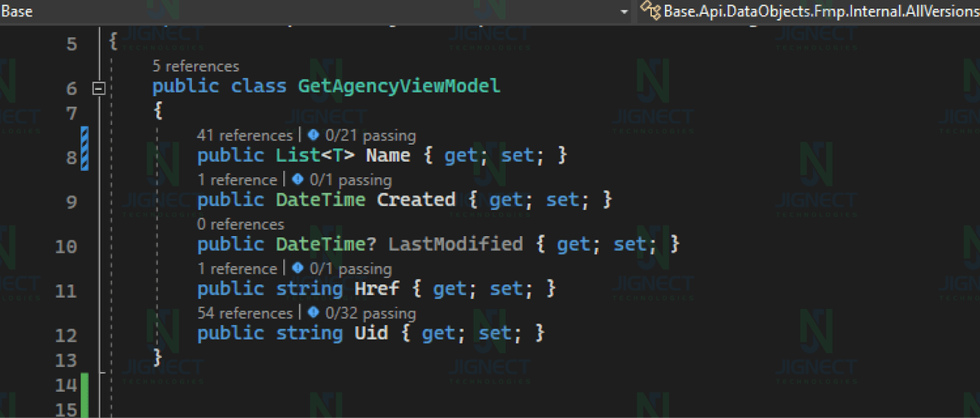980x418 pixels.
Task: Click the 'DateTime' type on line 9
Action: pos(321,200)
